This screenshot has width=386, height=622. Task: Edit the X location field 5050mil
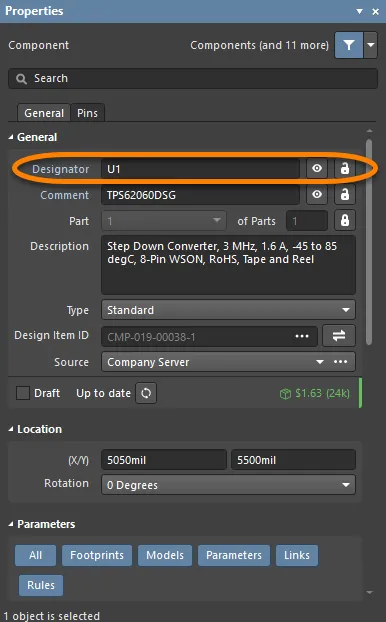[164, 460]
